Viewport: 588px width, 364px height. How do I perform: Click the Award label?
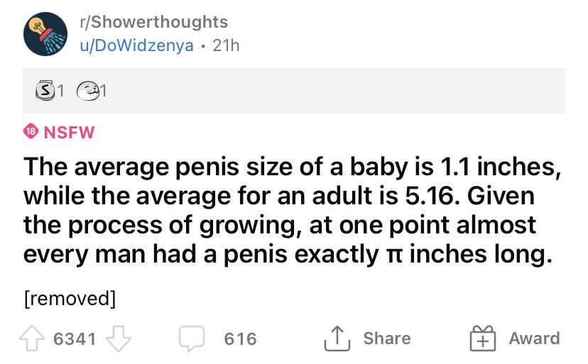pyautogui.click(x=534, y=338)
